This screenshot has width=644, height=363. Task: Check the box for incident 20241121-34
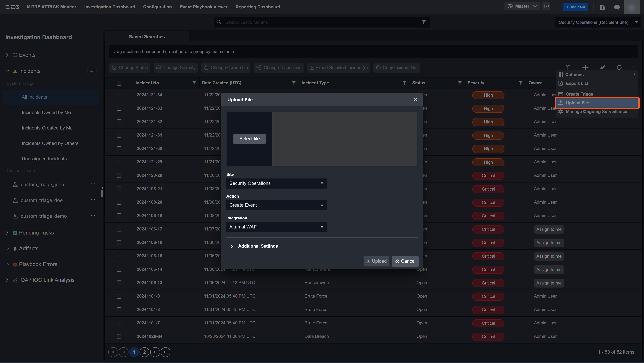pos(119,95)
